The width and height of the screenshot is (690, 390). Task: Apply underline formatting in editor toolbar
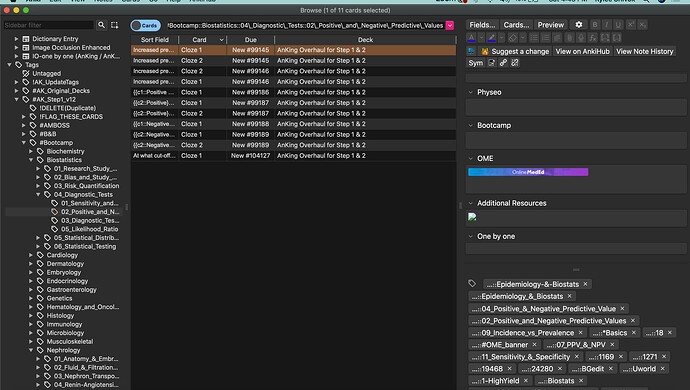[618, 25]
